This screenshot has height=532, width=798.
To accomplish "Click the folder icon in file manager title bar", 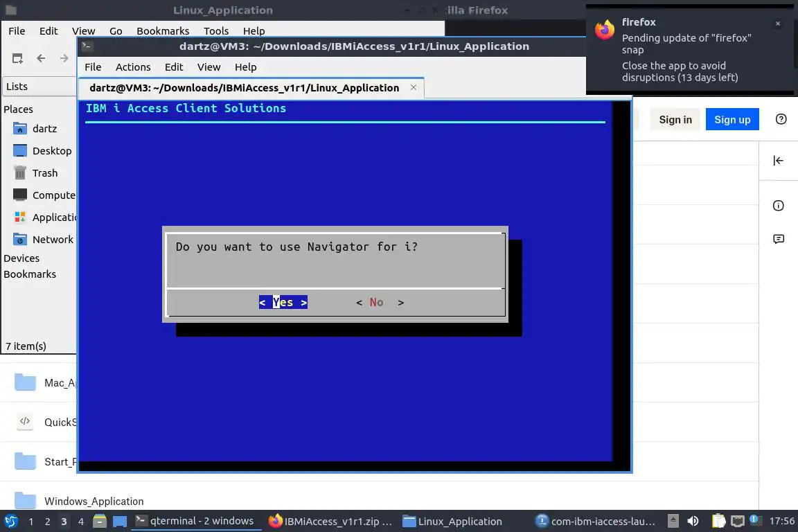I will (10, 10).
